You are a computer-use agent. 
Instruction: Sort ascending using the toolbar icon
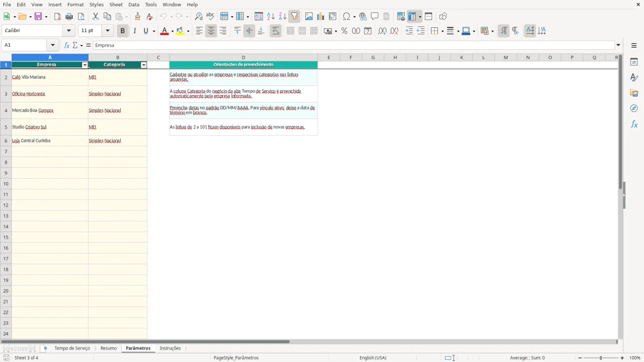coord(271,17)
